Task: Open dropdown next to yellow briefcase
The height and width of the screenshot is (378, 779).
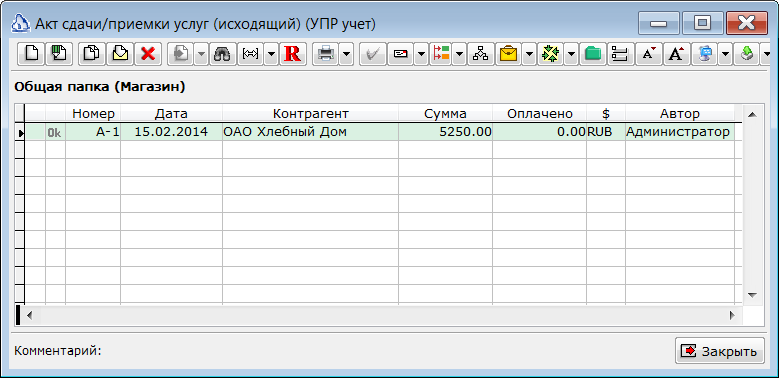Action: 529,53
